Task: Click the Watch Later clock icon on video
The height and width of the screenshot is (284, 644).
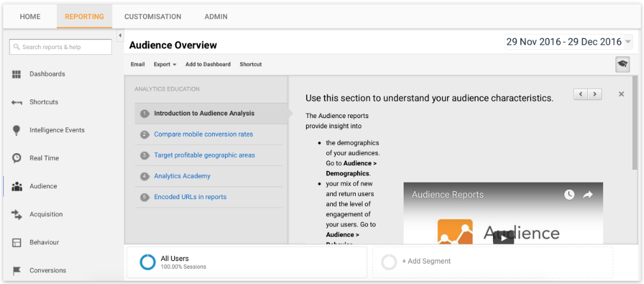Action: point(569,195)
